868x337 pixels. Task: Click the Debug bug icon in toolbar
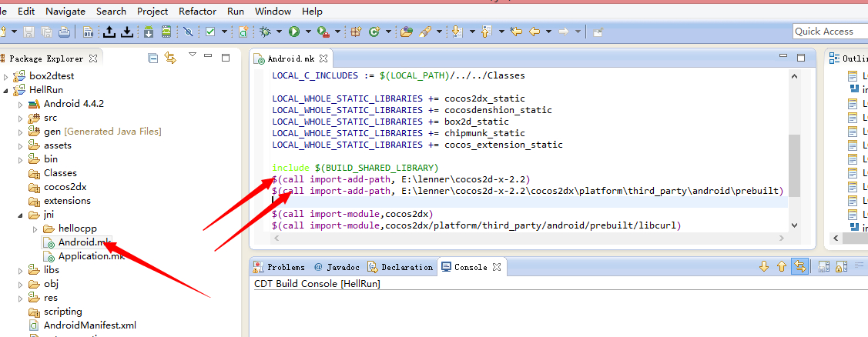(266, 32)
